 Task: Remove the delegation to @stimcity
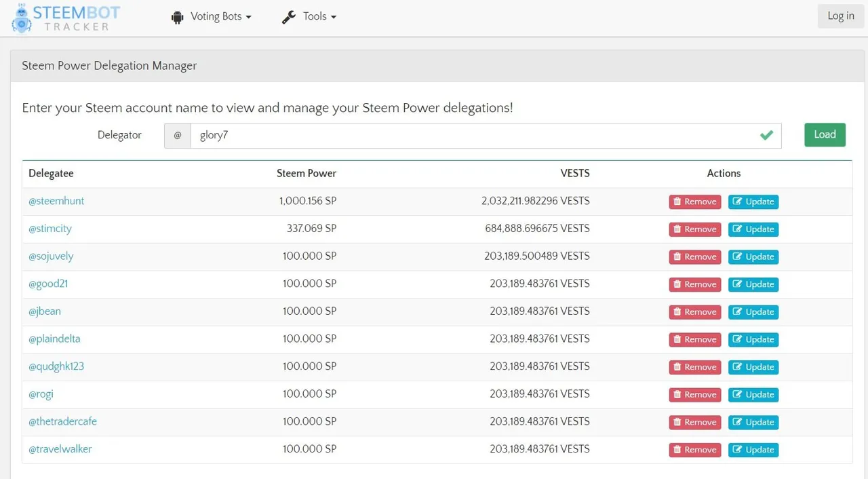695,229
